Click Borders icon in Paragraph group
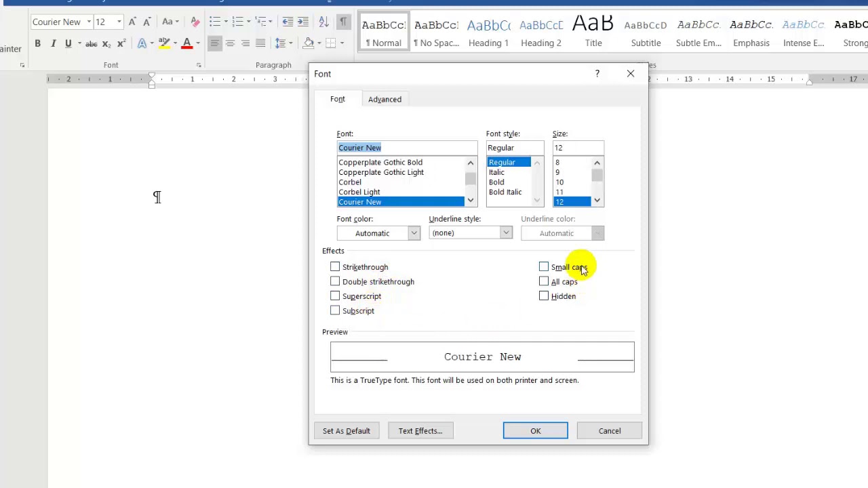Image resolution: width=868 pixels, height=488 pixels. [x=330, y=43]
